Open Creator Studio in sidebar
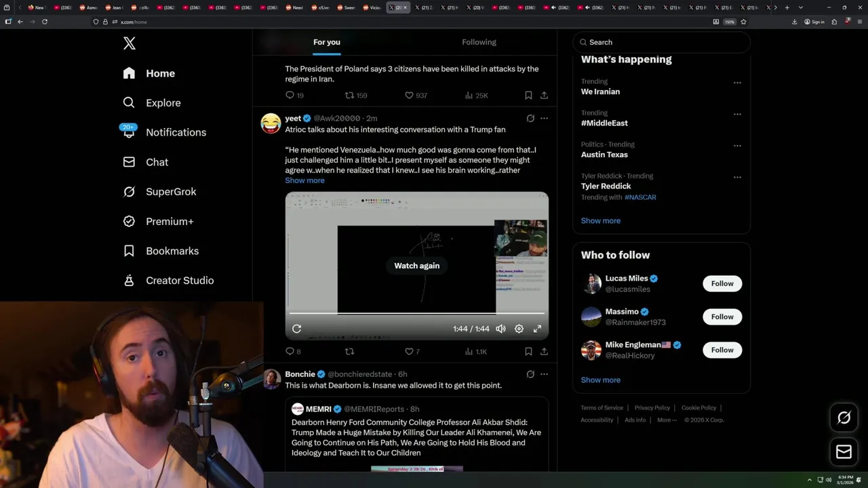Screen dimensions: 868x488 [x=168, y=281]
